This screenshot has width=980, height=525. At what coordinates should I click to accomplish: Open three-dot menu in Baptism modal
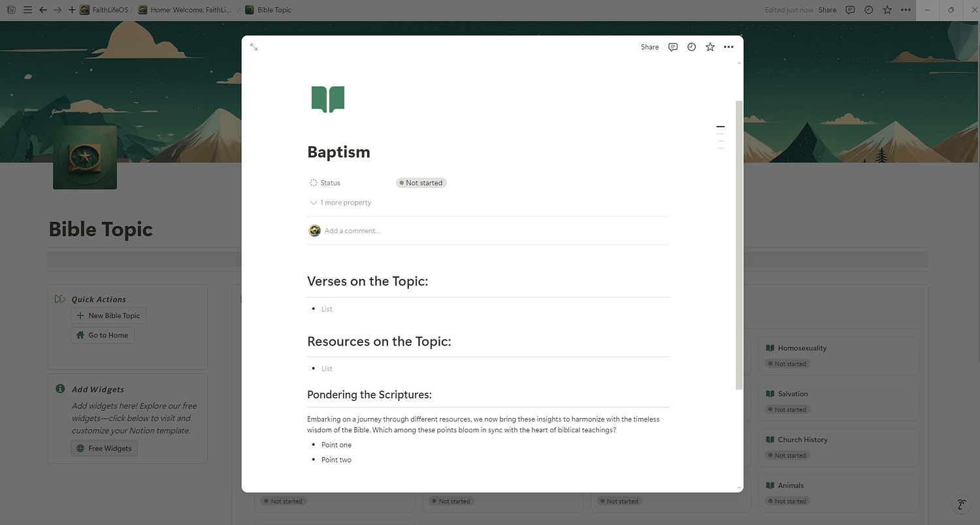[728, 47]
